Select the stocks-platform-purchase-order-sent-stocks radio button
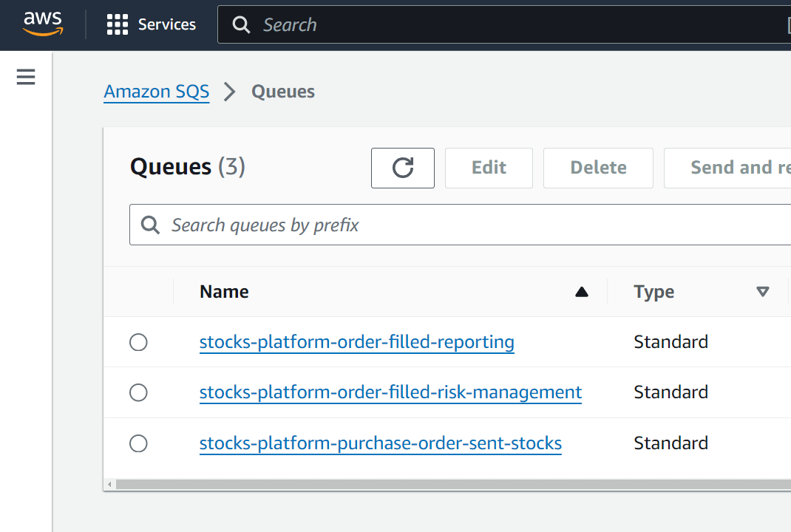The height and width of the screenshot is (532, 791). [138, 443]
